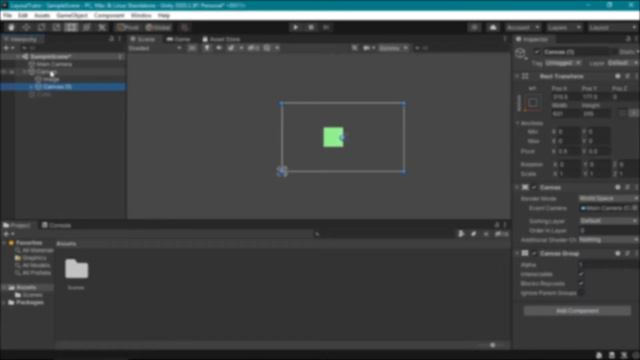
Task: Open Render Mode dropdown (World Space)
Action: point(609,198)
